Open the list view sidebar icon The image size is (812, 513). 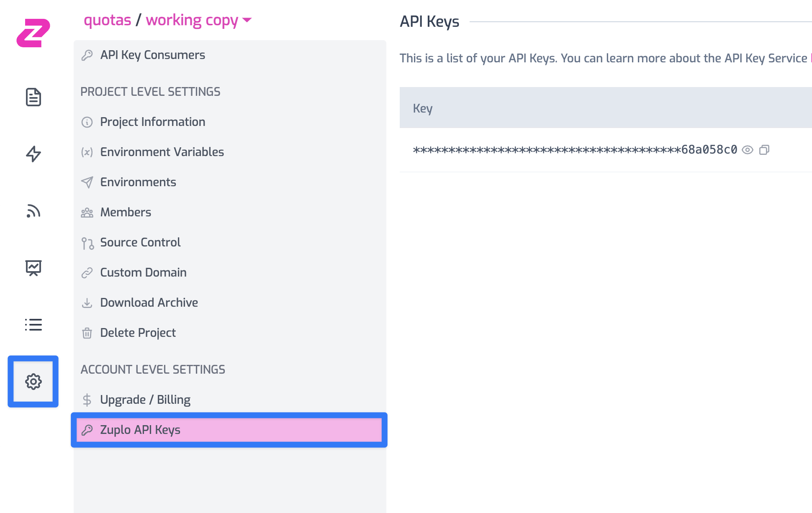(33, 325)
